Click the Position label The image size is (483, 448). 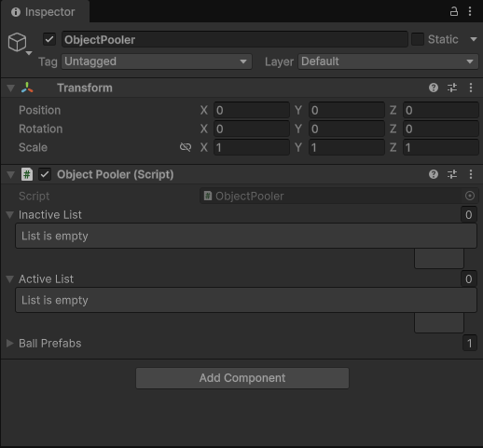pyautogui.click(x=40, y=110)
